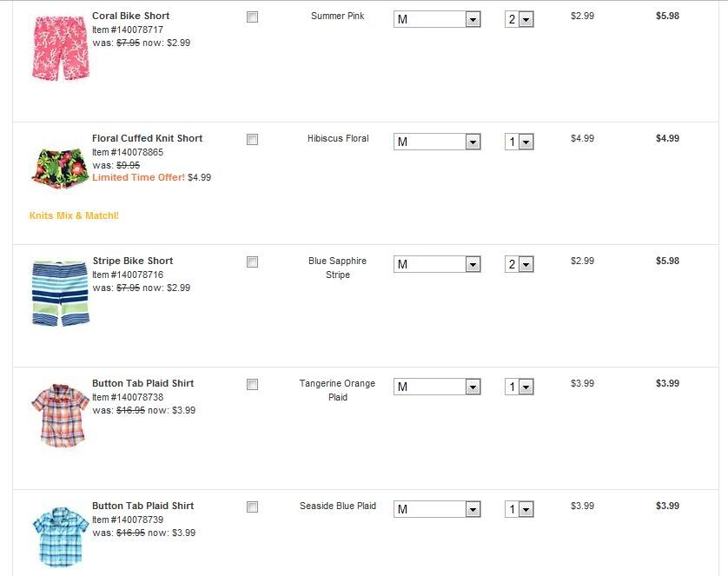Open size dropdown for Hibiscus Floral short
The width and height of the screenshot is (728, 576).
click(437, 142)
